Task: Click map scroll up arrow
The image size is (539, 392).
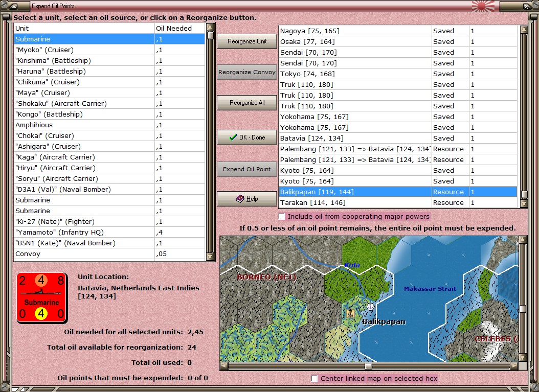Action: [523, 240]
